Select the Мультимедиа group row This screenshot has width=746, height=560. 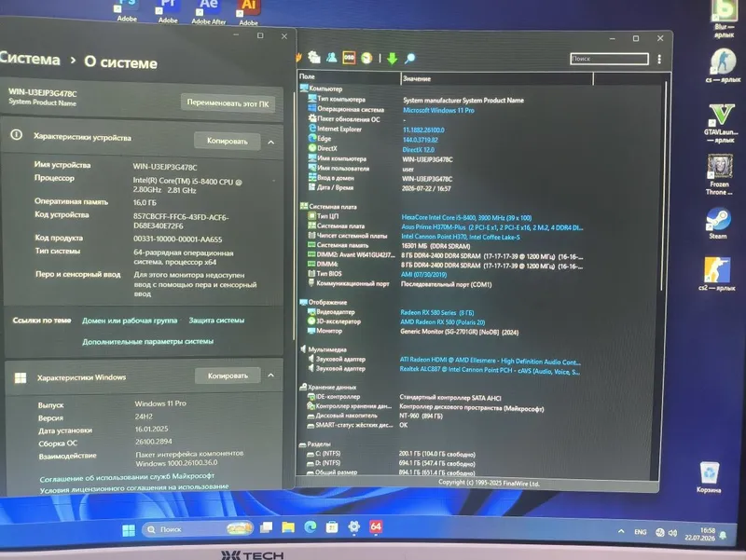pos(323,349)
